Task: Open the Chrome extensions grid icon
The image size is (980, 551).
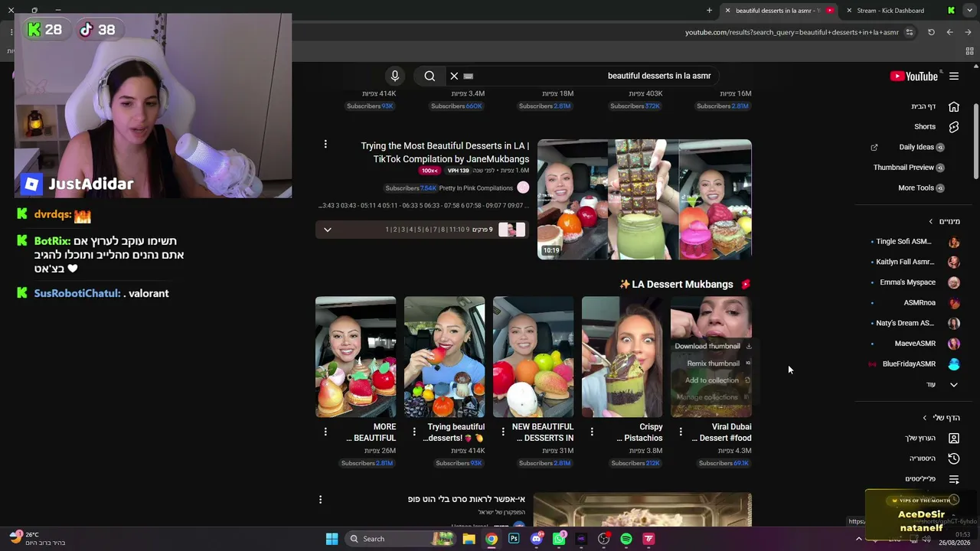Action: [x=969, y=51]
